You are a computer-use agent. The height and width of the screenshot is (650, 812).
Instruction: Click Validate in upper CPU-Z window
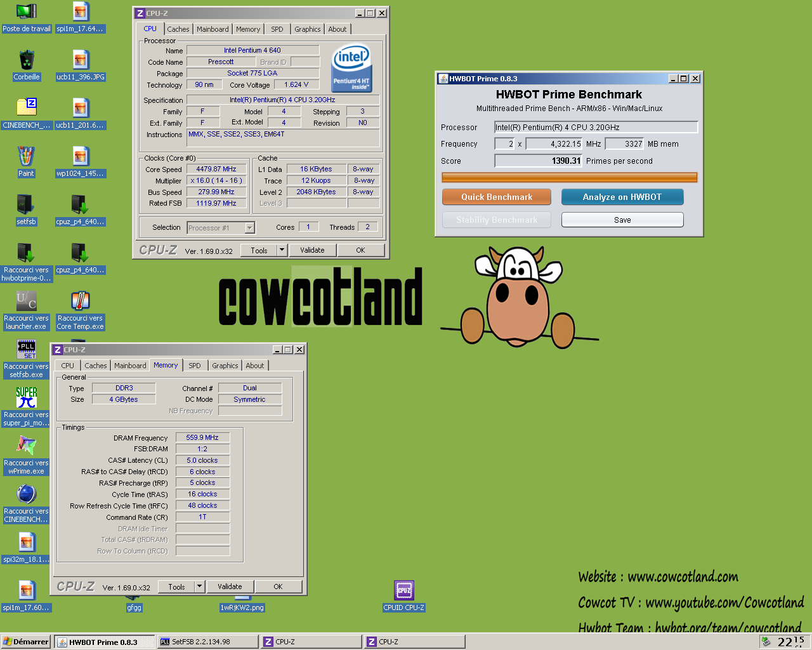[312, 250]
